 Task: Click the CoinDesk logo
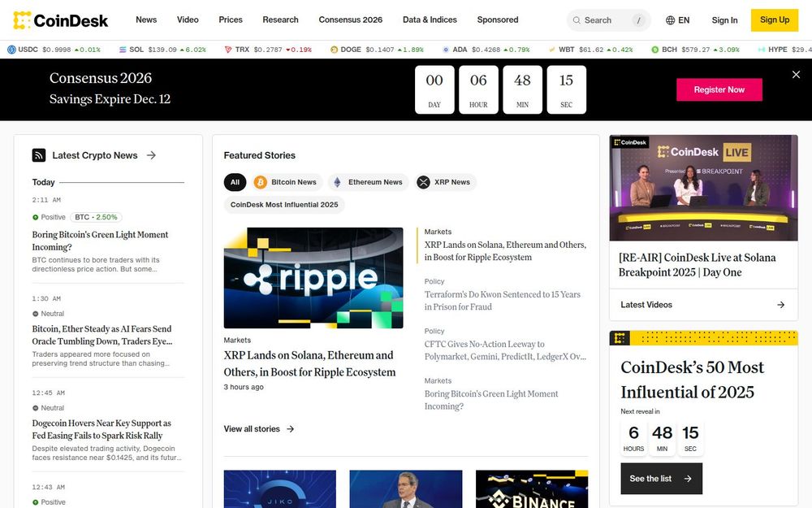(x=61, y=20)
